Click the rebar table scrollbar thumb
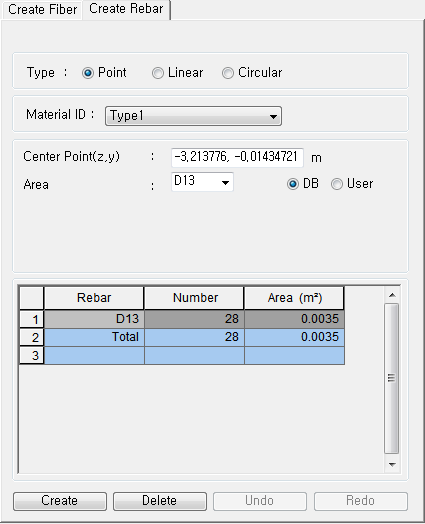Viewport: 425px width, 524px height. pyautogui.click(x=392, y=378)
